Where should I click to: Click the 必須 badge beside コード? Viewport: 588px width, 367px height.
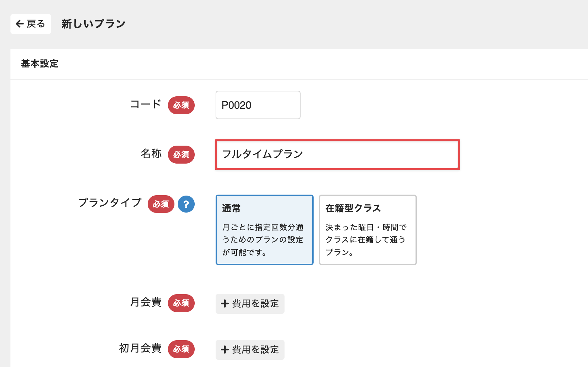coord(181,105)
